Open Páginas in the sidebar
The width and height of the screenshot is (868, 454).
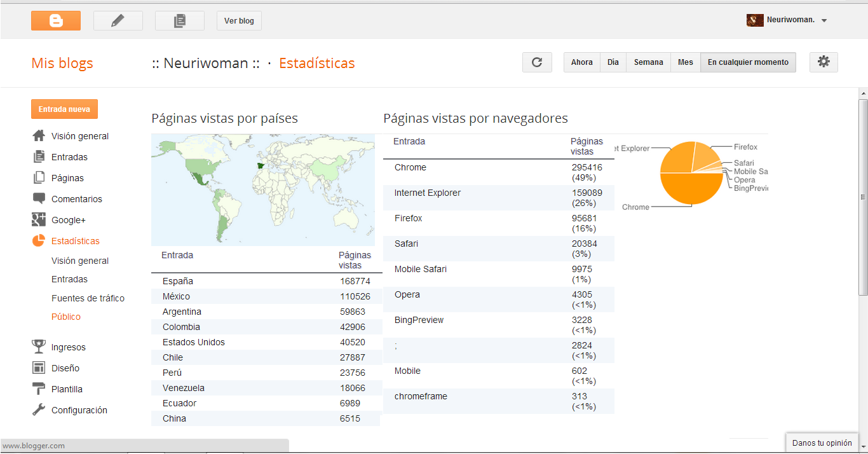[67, 178]
